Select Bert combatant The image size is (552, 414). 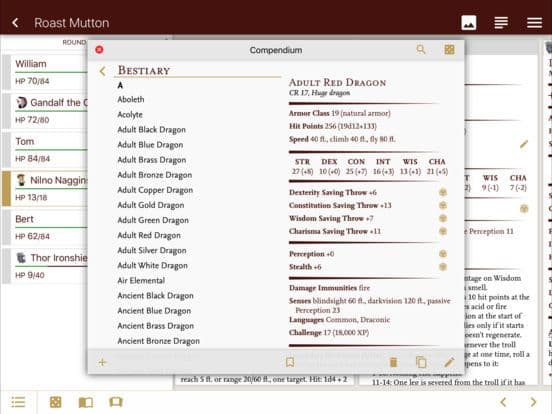tap(45, 227)
